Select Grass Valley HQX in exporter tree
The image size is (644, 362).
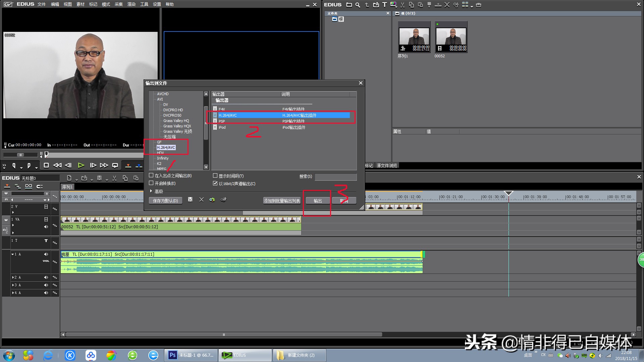pyautogui.click(x=177, y=126)
